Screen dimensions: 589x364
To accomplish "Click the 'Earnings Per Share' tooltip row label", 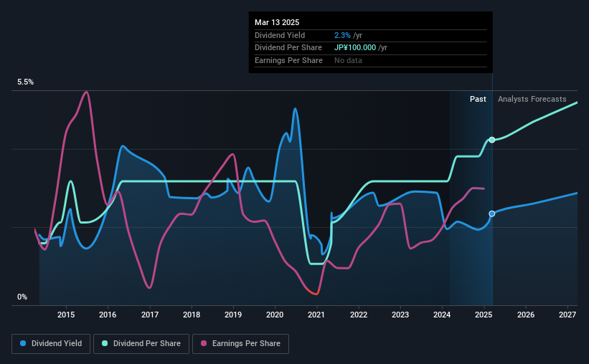I will coord(288,60).
